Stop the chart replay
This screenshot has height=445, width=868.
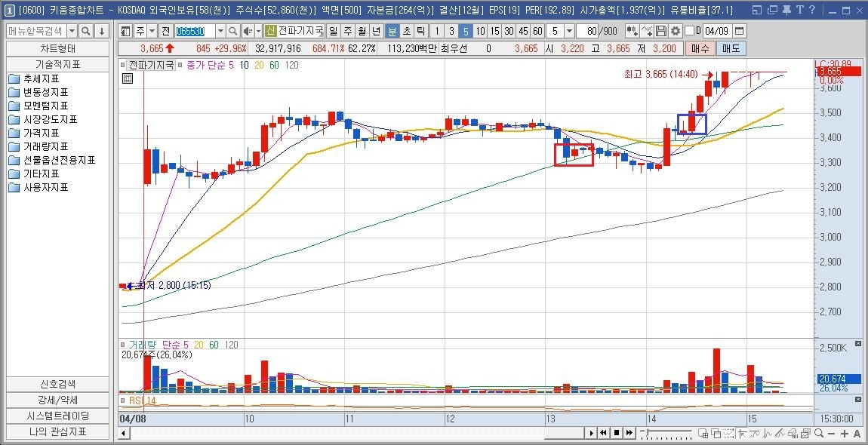[x=616, y=433]
